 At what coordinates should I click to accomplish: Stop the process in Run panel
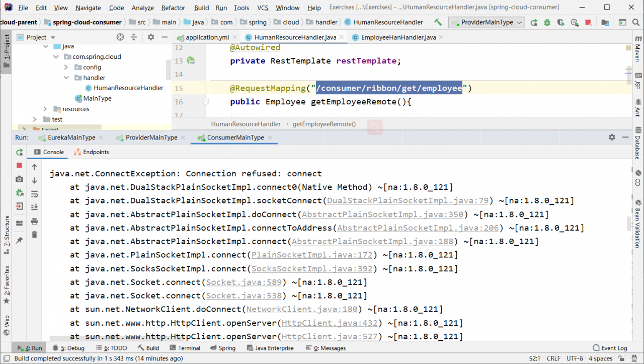click(x=19, y=166)
